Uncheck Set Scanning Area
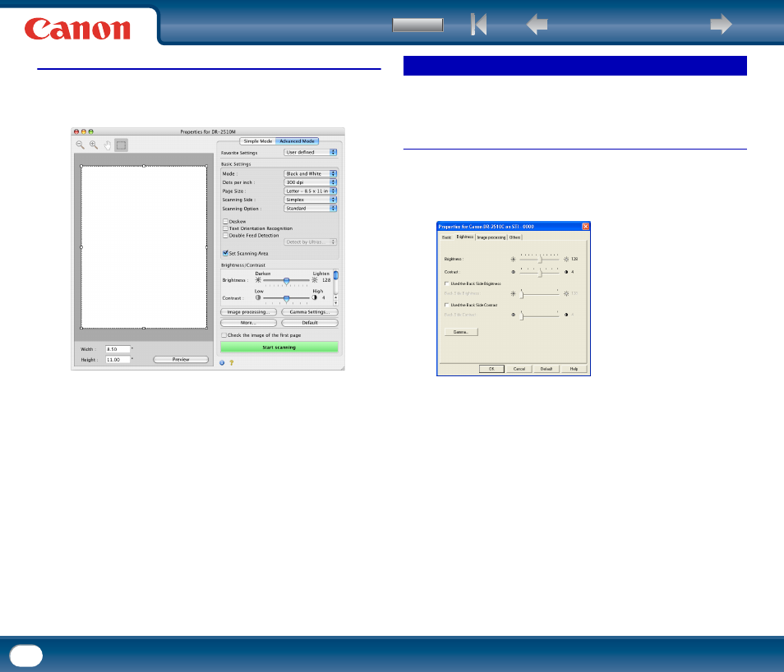 click(x=225, y=253)
